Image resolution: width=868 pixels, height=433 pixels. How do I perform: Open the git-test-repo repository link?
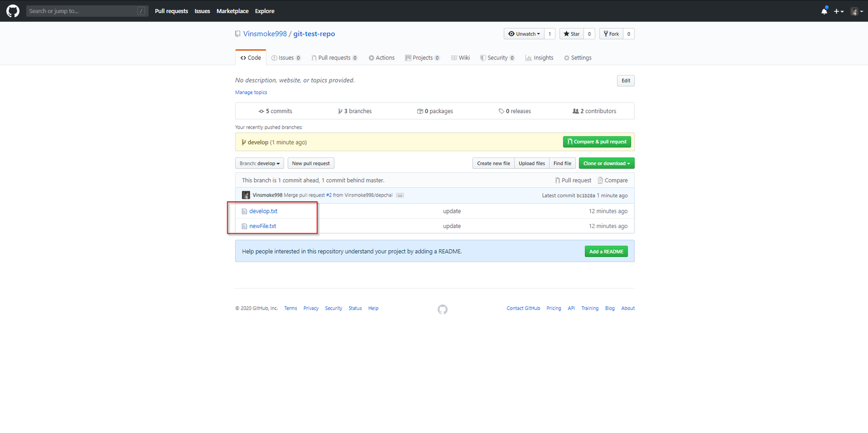point(314,34)
